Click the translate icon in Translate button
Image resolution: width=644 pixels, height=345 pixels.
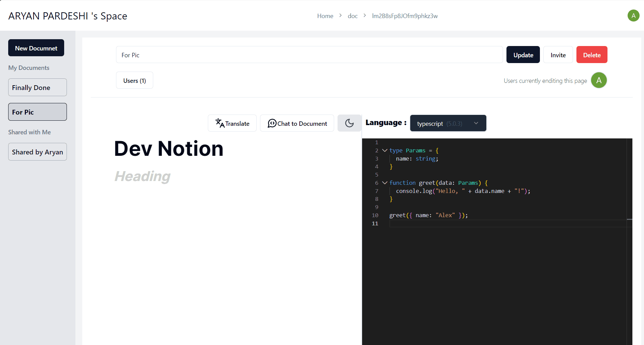pyautogui.click(x=219, y=123)
